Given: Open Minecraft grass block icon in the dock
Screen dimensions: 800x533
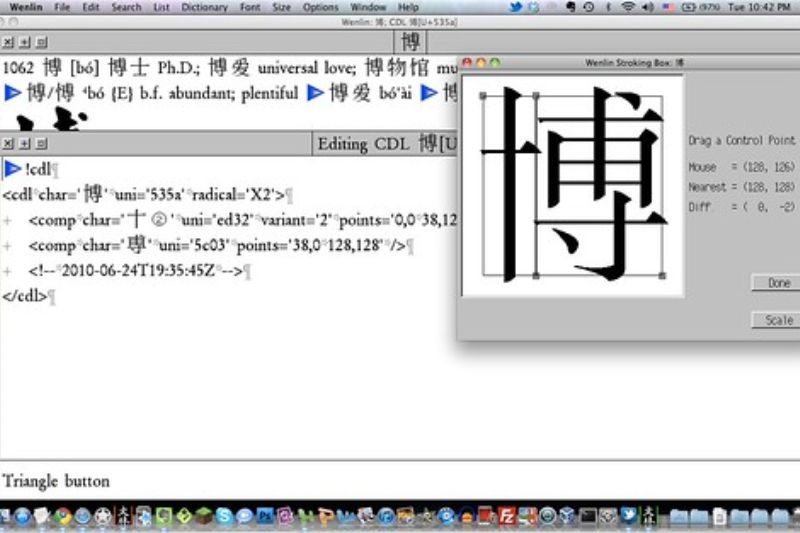Looking at the screenshot, I should click(x=204, y=517).
